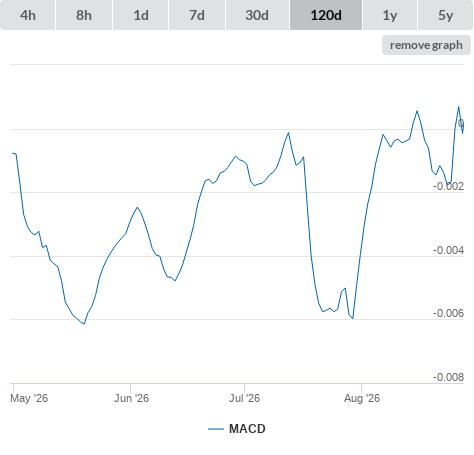This screenshot has height=455, width=474.
Task: Click the -0.008 y-axis label
Action: click(x=448, y=377)
